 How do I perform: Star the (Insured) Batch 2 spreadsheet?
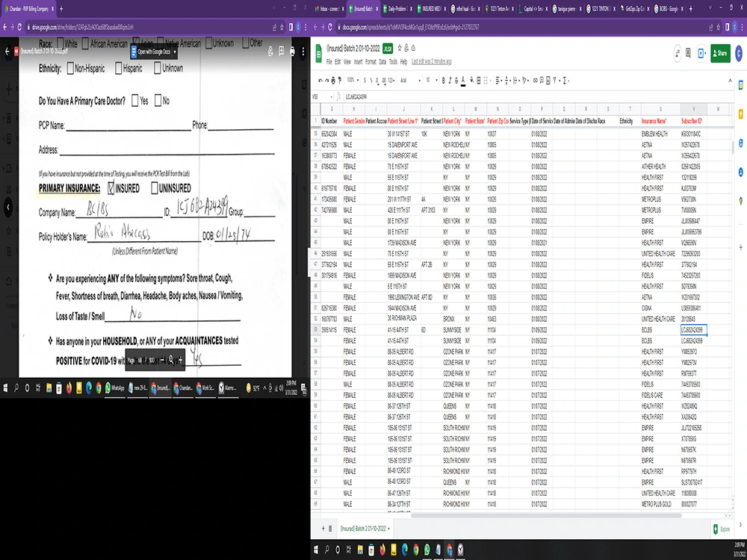400,48
